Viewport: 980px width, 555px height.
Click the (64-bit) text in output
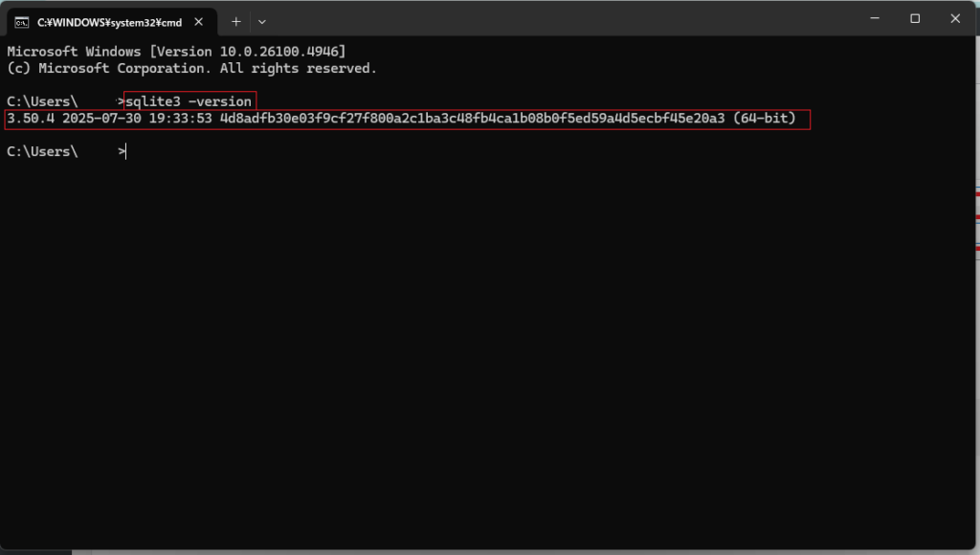point(765,118)
